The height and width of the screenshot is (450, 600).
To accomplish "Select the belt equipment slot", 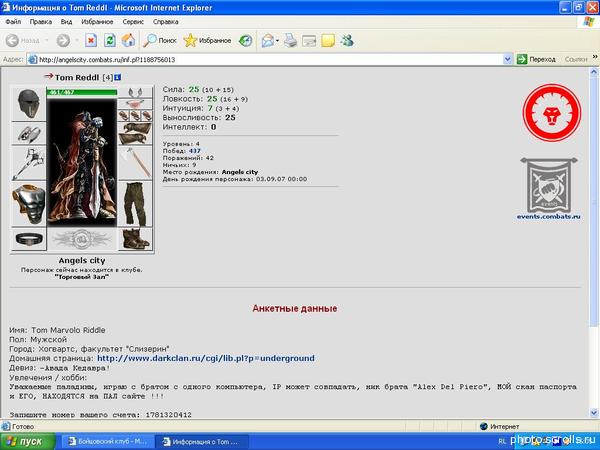I will coord(29,239).
